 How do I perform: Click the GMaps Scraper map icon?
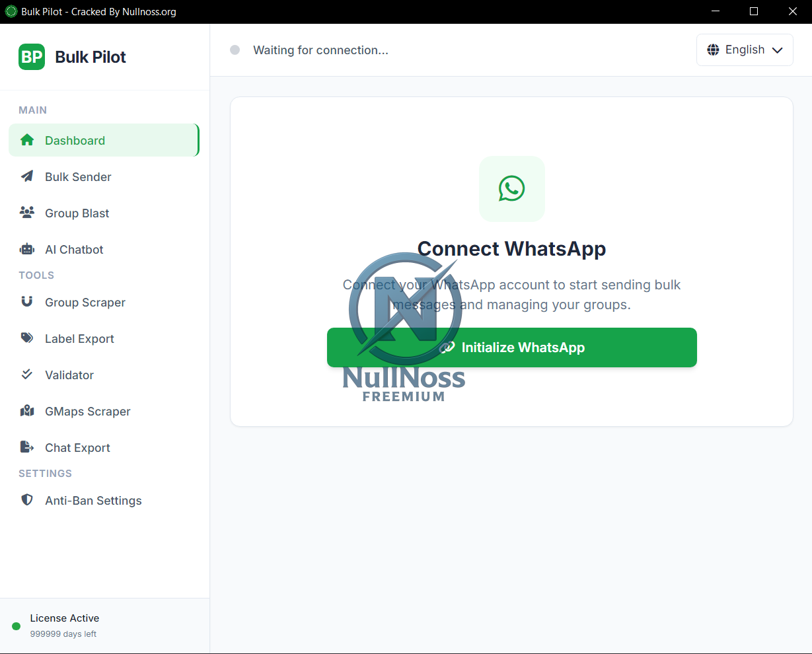[27, 411]
